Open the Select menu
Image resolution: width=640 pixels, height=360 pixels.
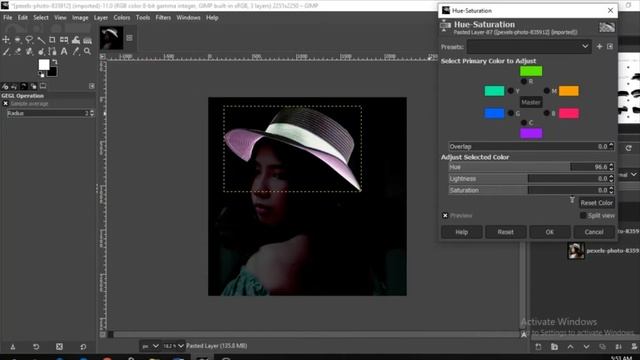click(41, 18)
